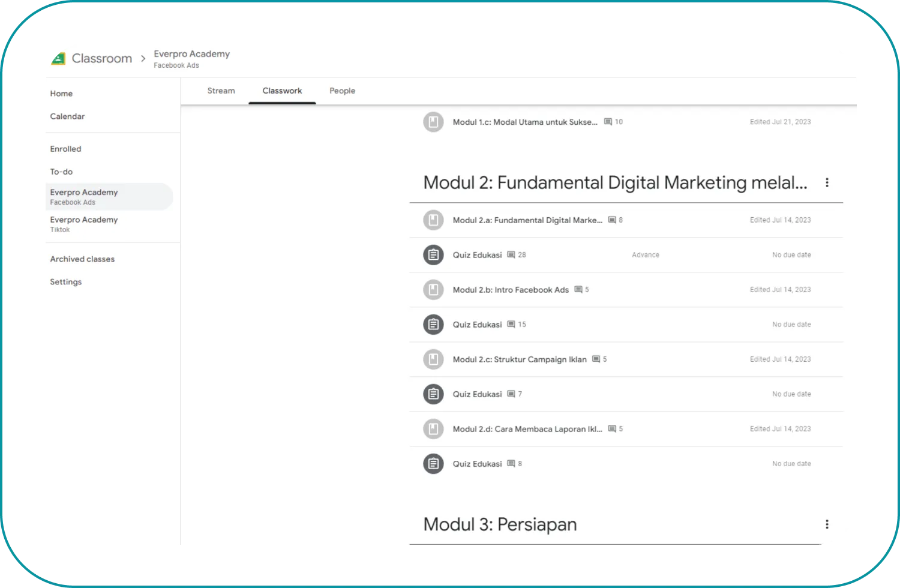Click the material icon for Modul 2.c Struktur Campaign Iklan
The image size is (900, 588).
point(433,359)
